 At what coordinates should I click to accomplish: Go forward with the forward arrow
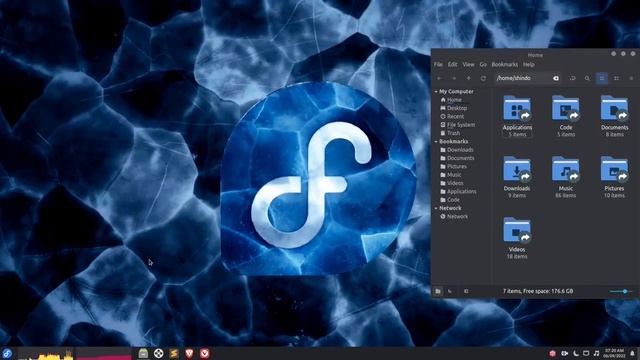pos(454,78)
